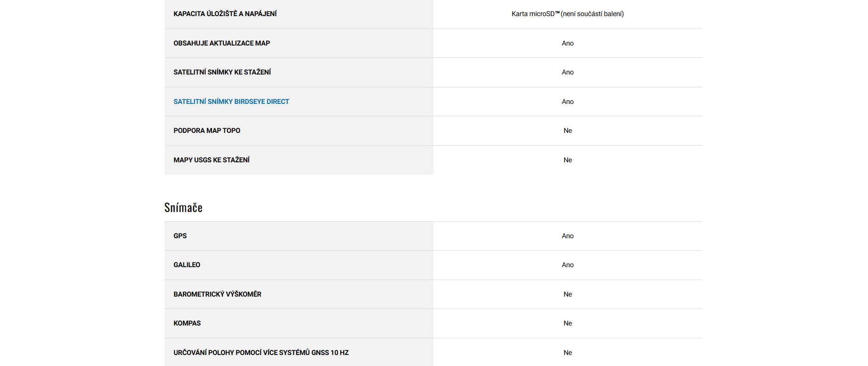Screen dimensions: 868x366
Task: Click the Kompas row label
Action: coord(187,323)
